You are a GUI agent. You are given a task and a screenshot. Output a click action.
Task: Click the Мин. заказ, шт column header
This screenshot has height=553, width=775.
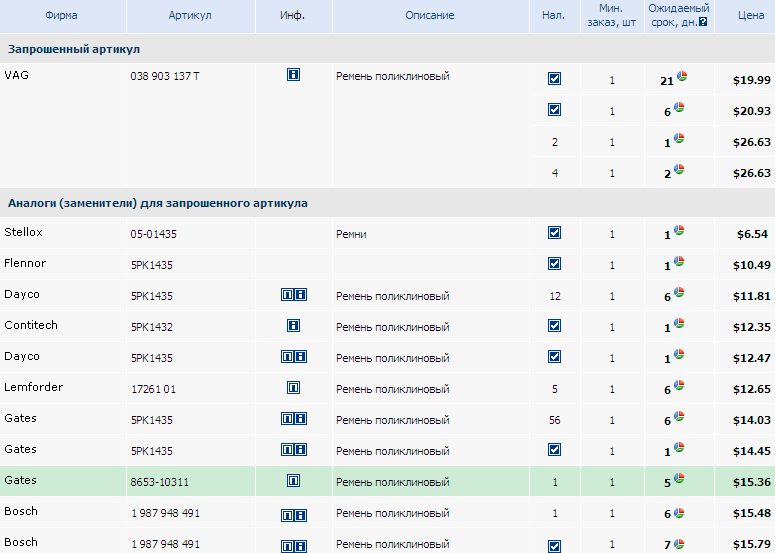click(611, 15)
